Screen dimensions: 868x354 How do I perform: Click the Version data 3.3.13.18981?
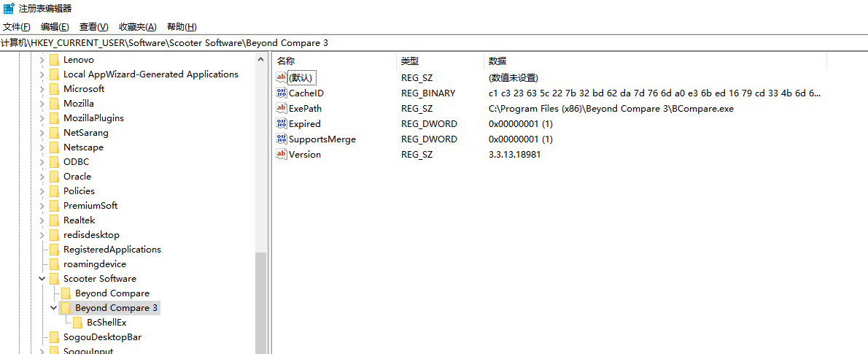[514, 155]
